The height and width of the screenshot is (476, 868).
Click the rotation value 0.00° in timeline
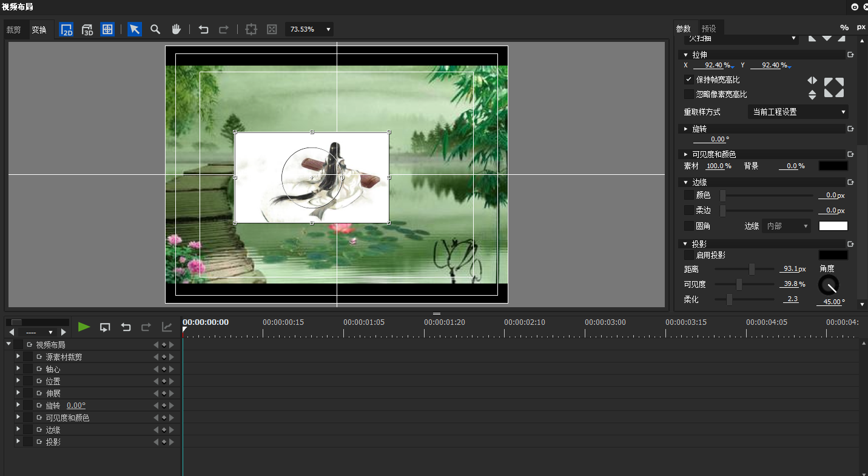click(76, 406)
